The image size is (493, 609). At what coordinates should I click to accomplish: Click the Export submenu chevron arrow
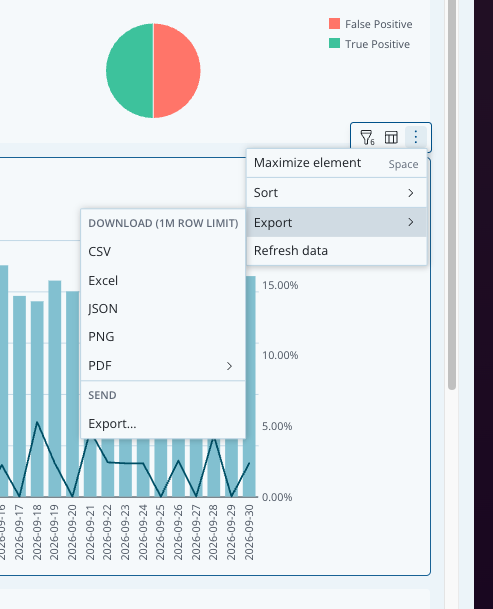(x=411, y=222)
